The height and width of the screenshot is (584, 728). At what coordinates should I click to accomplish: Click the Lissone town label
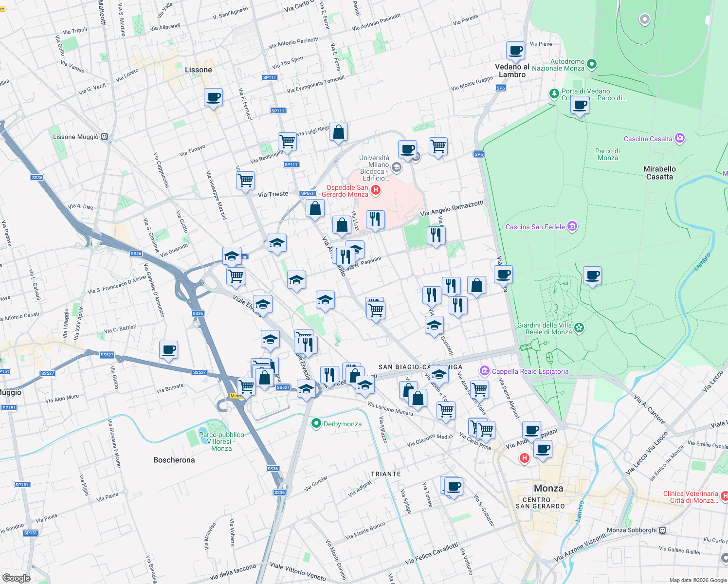pyautogui.click(x=199, y=70)
